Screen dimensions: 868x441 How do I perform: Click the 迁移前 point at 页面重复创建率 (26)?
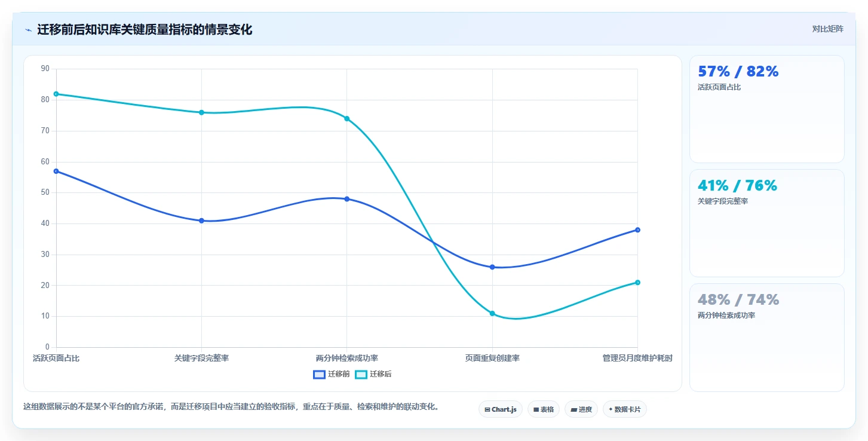click(x=492, y=267)
